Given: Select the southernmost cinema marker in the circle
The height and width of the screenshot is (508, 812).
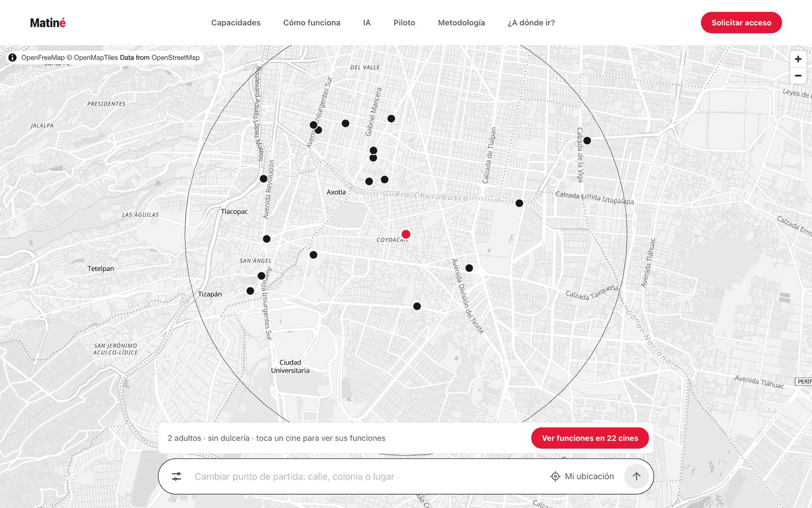Looking at the screenshot, I should point(417,306).
